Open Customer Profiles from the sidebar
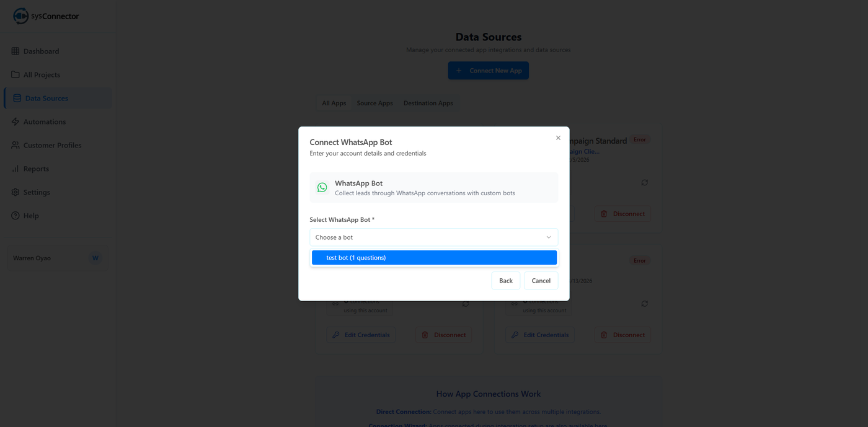The width and height of the screenshot is (868, 427). [52, 146]
